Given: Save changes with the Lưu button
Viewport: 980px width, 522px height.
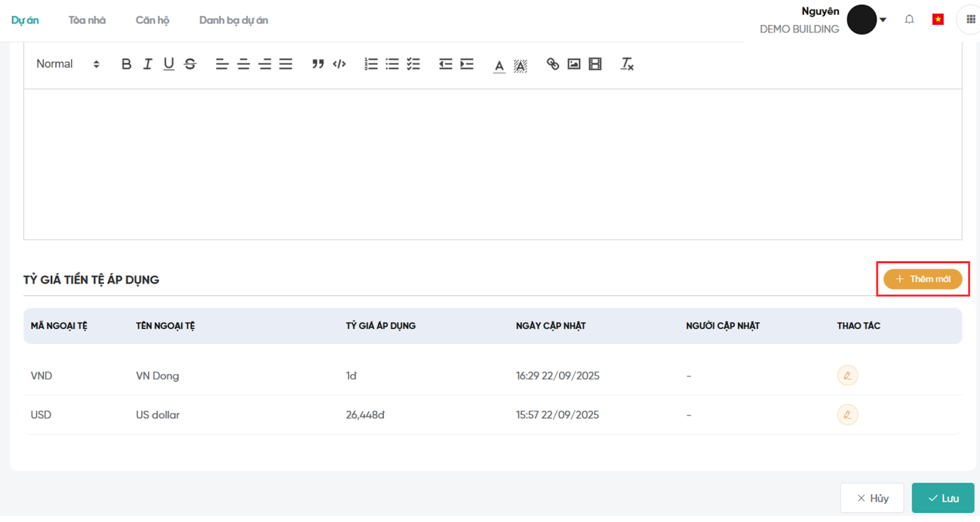Looking at the screenshot, I should tap(943, 498).
